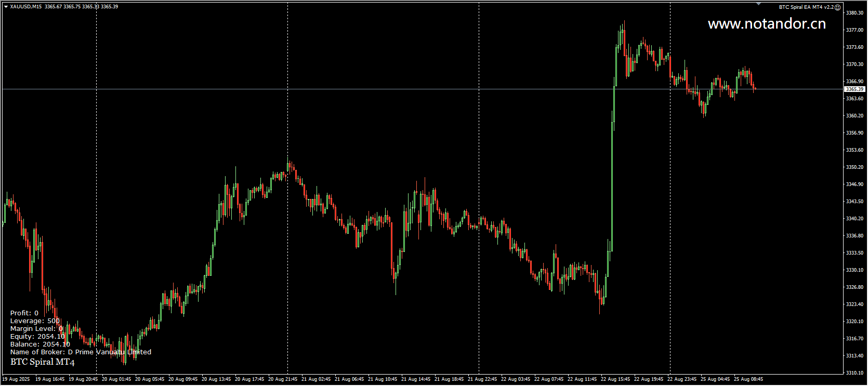Viewport: 868px width, 386px height.
Task: Click price scale value 3360.20
Action: click(855, 116)
